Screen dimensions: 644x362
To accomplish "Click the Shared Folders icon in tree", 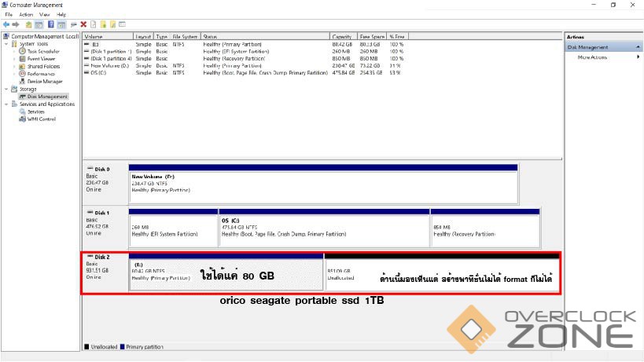I will (x=23, y=66).
